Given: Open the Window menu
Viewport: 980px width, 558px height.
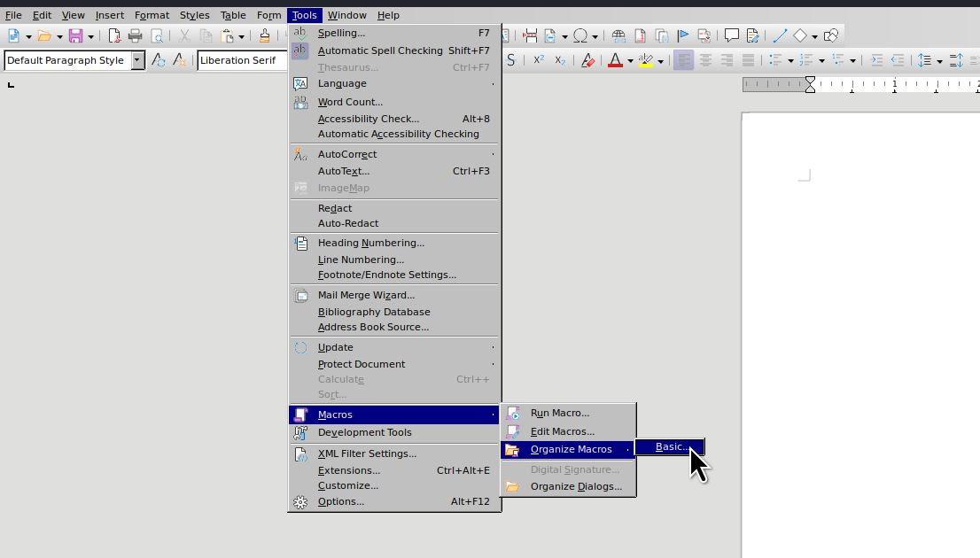Looking at the screenshot, I should 346,15.
